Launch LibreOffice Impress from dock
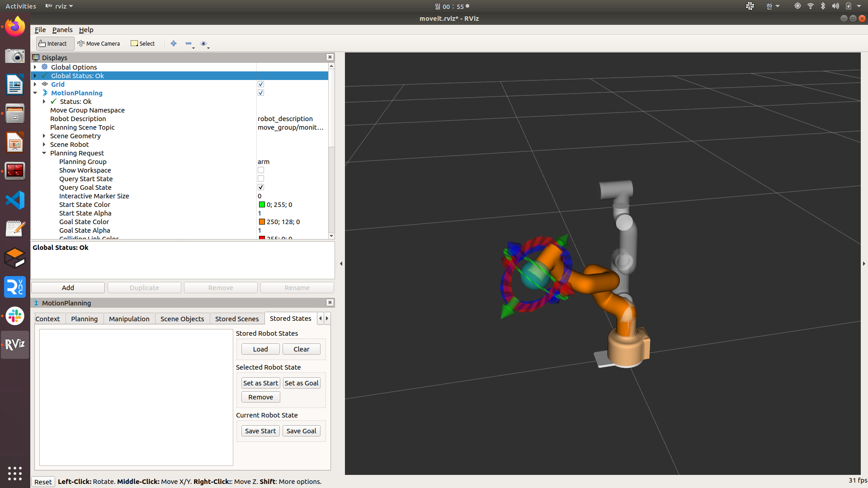This screenshot has width=868, height=488. click(x=15, y=142)
